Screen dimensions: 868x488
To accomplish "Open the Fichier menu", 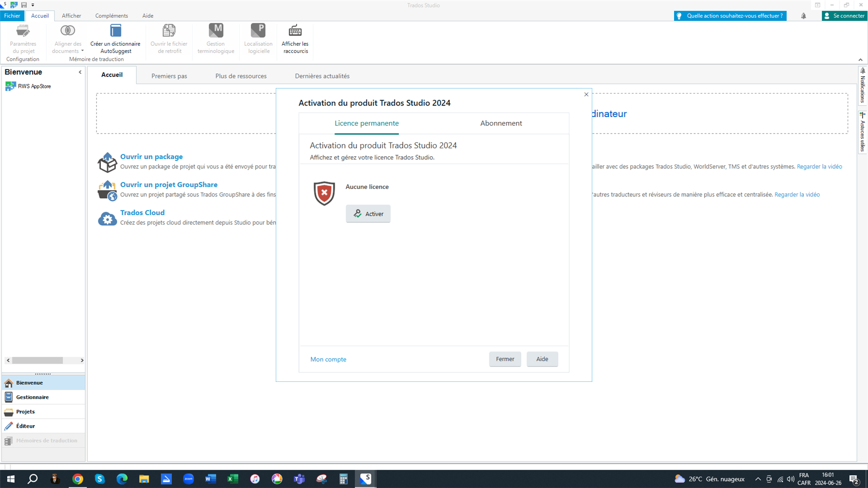I will (x=12, y=16).
